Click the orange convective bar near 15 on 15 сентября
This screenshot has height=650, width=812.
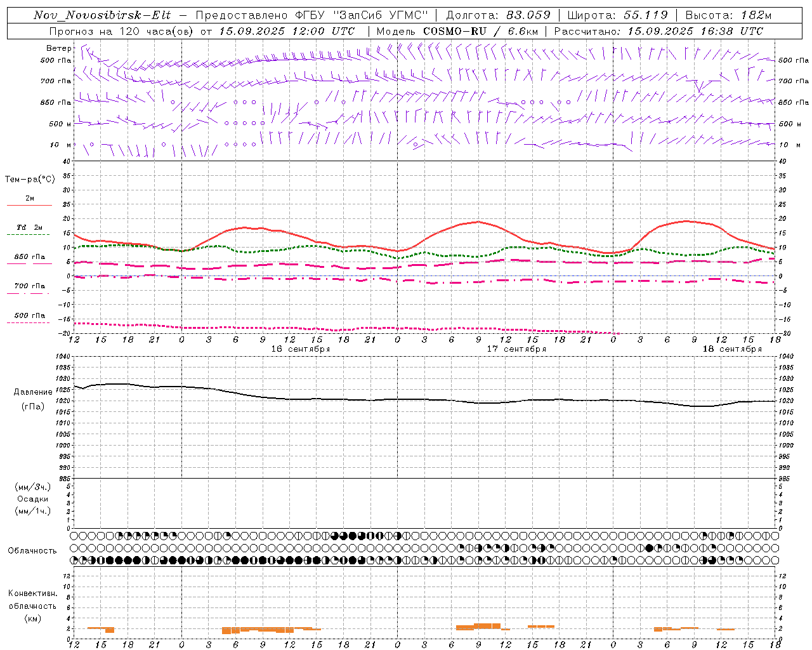click(x=100, y=628)
